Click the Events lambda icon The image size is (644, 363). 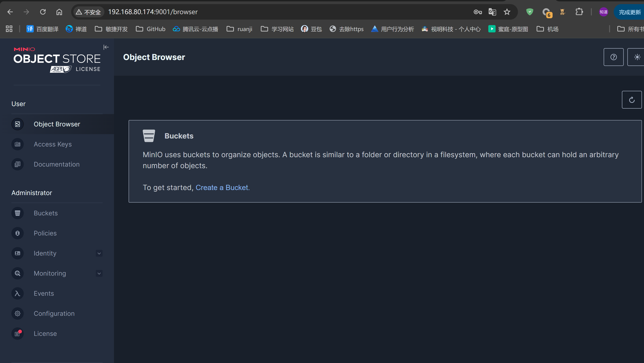(x=18, y=293)
